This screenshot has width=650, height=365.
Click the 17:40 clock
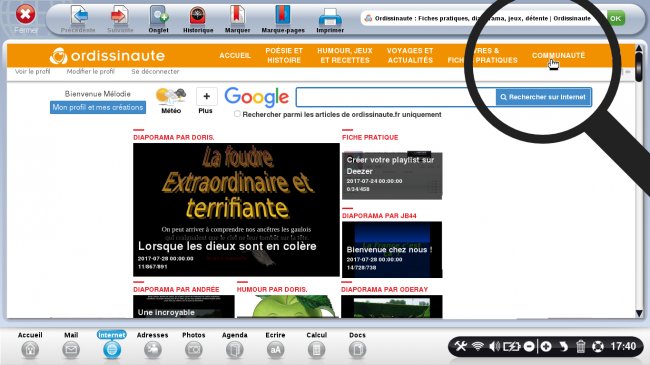coord(623,346)
